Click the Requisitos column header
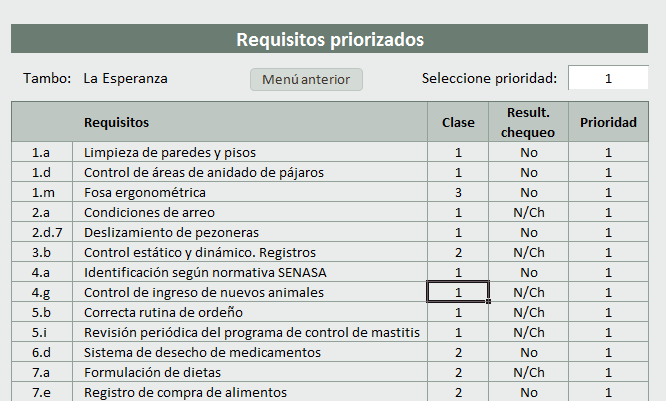Screen dimensions: 666x401 point(117,122)
